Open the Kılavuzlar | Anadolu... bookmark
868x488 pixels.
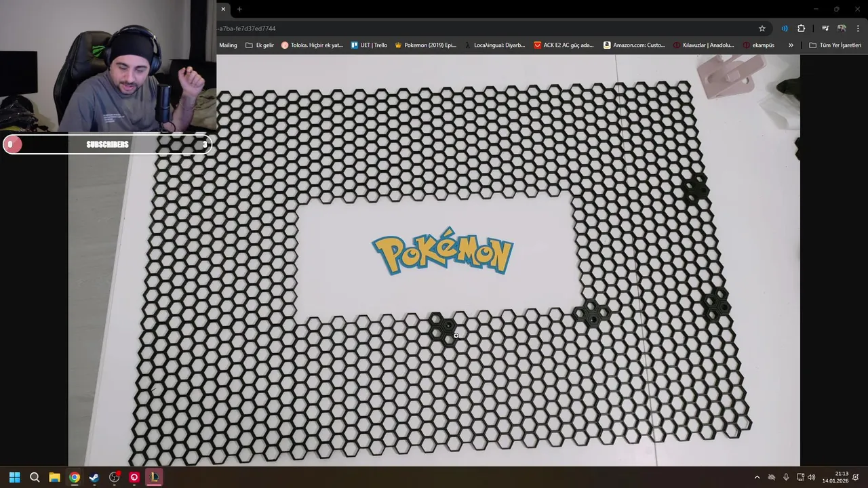coord(703,45)
